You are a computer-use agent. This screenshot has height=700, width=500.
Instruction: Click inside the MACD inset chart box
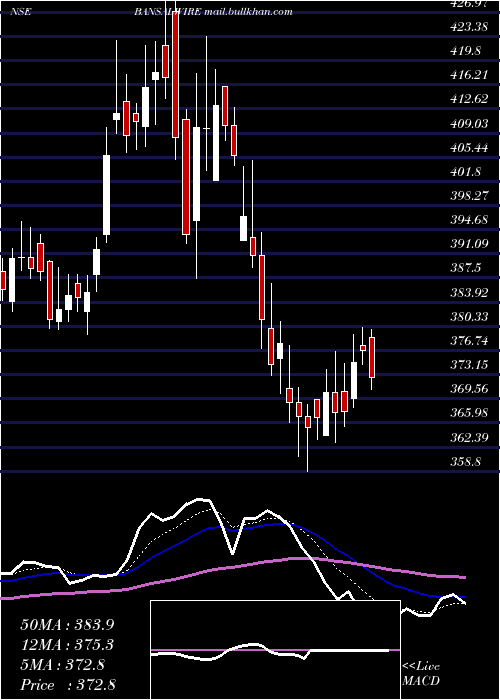(x=275, y=650)
